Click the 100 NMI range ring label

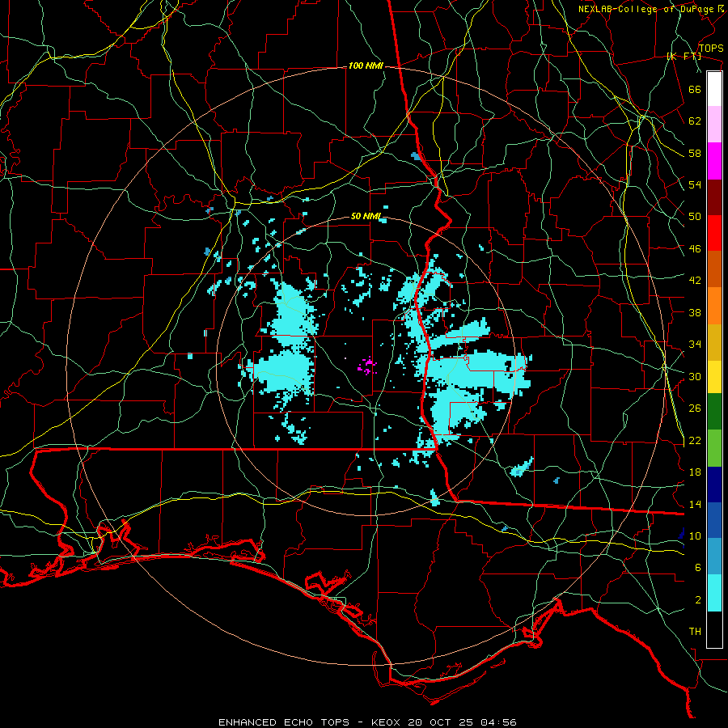(366, 66)
